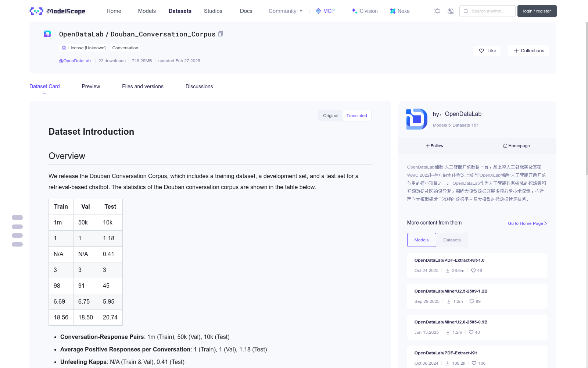Click the Civision sparkle icon
588x368 pixels.
354,11
